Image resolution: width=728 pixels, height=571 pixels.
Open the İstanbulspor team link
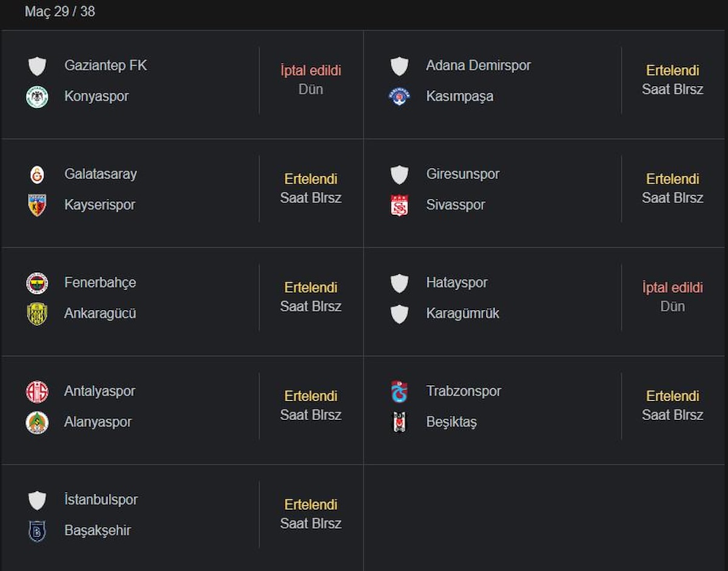coord(101,500)
